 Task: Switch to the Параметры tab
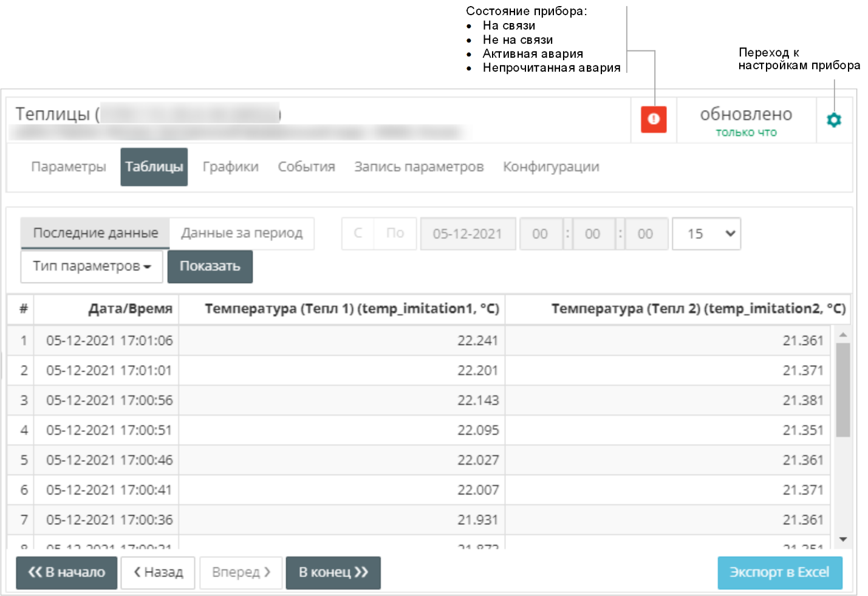click(69, 167)
